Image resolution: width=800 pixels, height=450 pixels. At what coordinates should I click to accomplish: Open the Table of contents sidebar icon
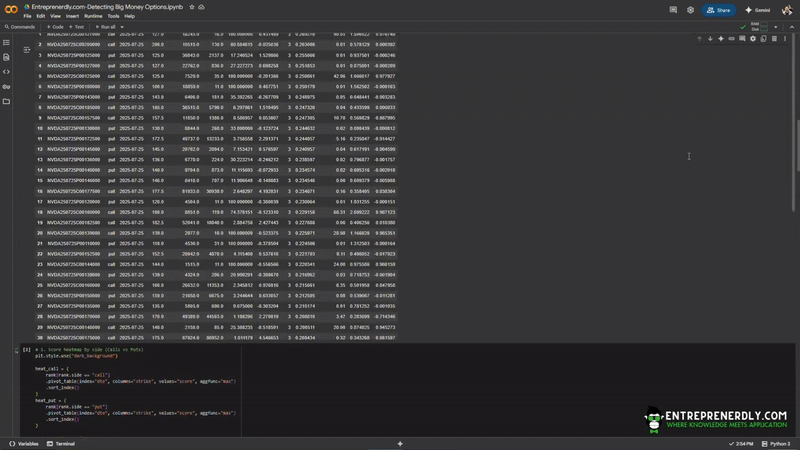[6, 42]
